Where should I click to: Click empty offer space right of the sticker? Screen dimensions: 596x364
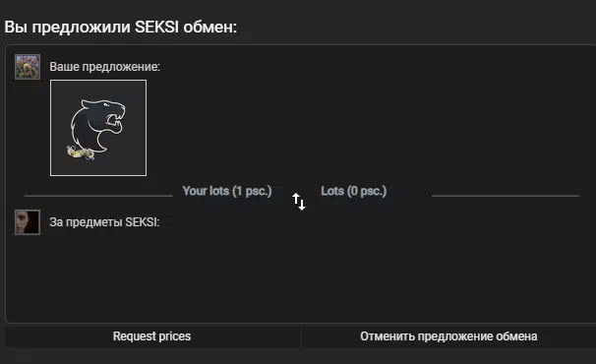coord(365,128)
